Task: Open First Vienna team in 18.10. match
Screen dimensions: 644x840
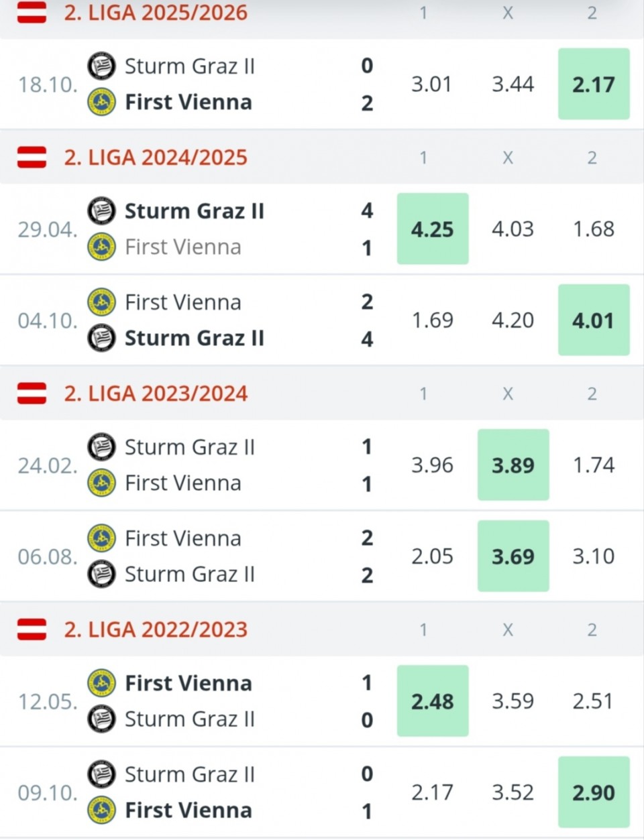Action: pos(189,102)
